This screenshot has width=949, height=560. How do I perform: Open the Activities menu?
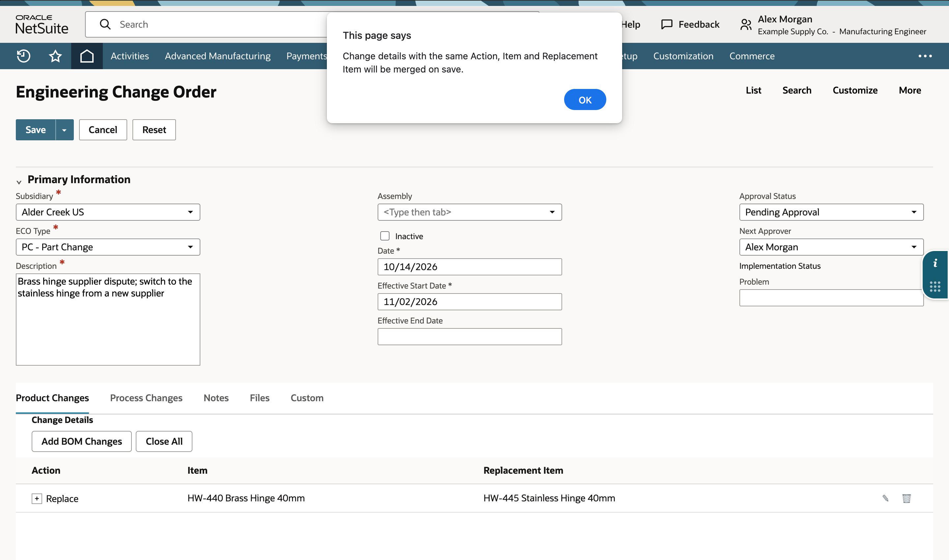(129, 56)
